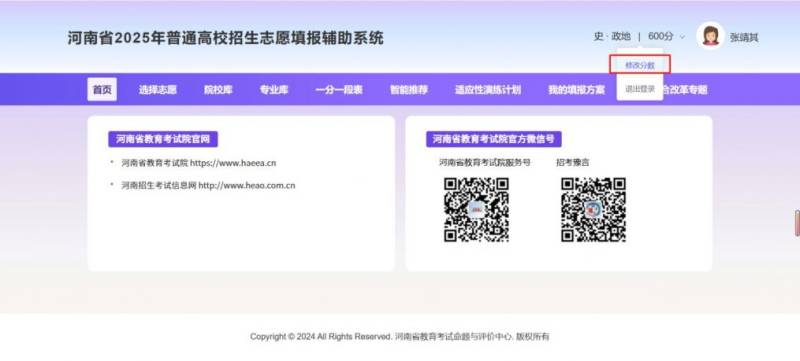Image resolution: width=800 pixels, height=361 pixels.
Task: Click the 史·政地 subject combination label
Action: coord(612,37)
